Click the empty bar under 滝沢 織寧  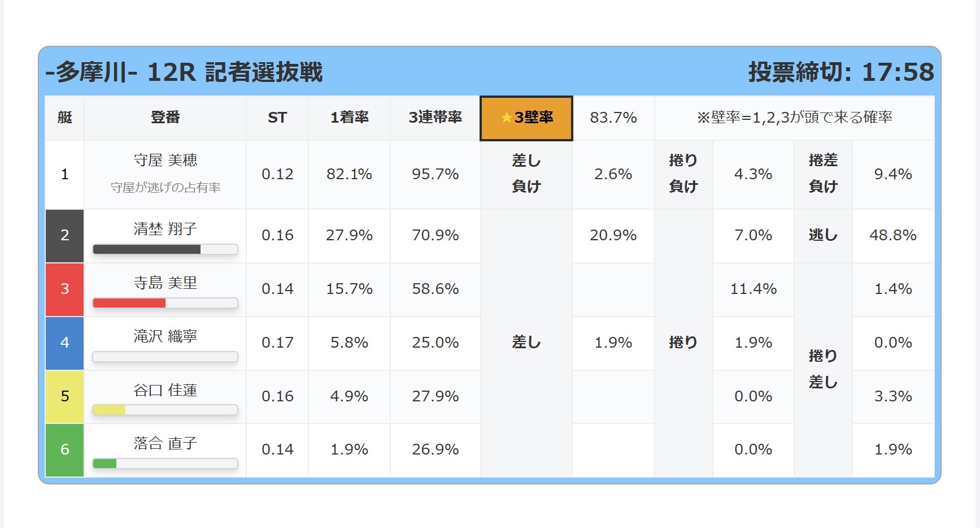165,357
